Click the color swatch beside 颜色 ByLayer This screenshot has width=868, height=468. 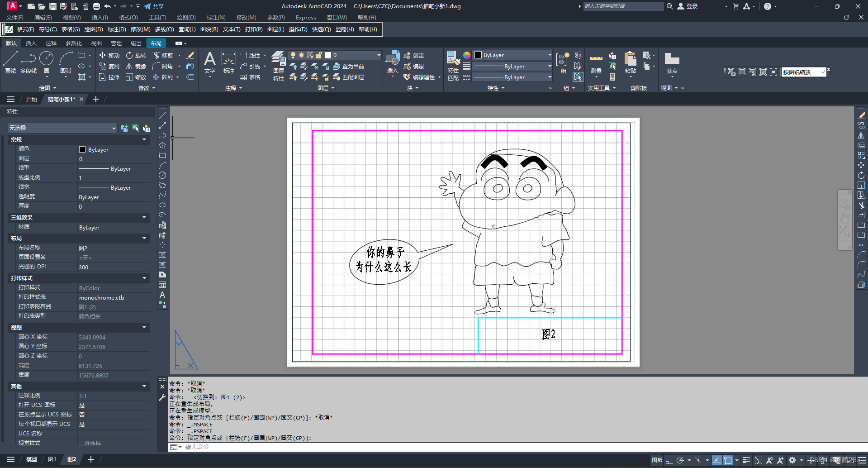(x=82, y=149)
